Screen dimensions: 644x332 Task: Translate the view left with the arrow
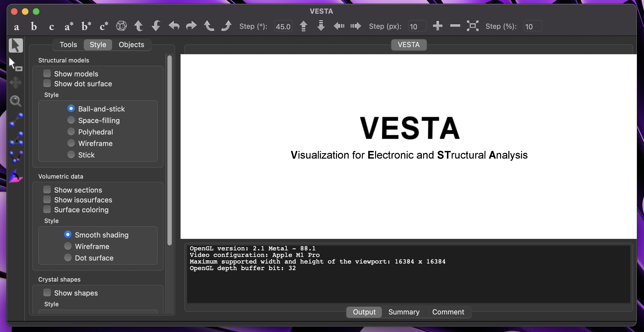[339, 26]
